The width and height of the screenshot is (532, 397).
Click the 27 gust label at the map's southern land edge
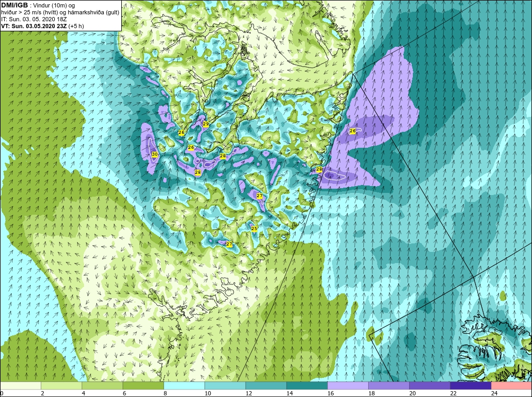click(x=229, y=244)
